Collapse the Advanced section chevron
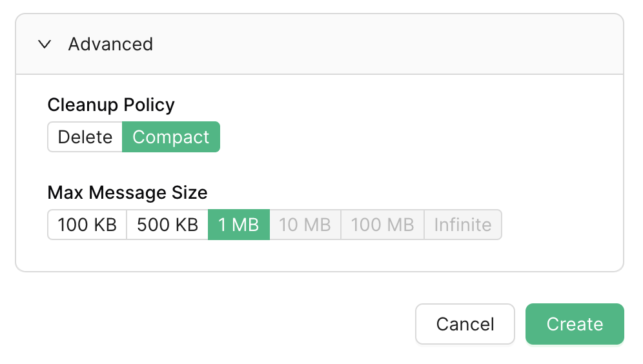 pyautogui.click(x=45, y=45)
